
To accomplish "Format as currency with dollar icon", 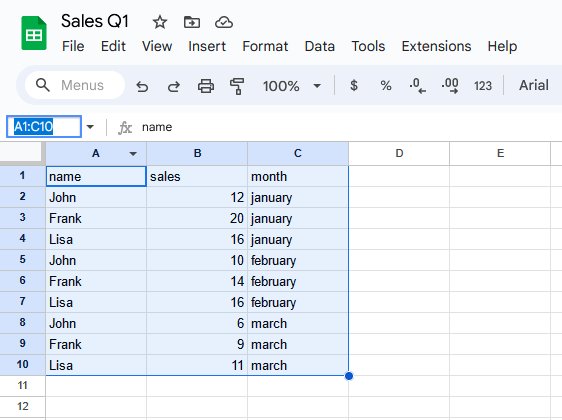I will click(354, 85).
